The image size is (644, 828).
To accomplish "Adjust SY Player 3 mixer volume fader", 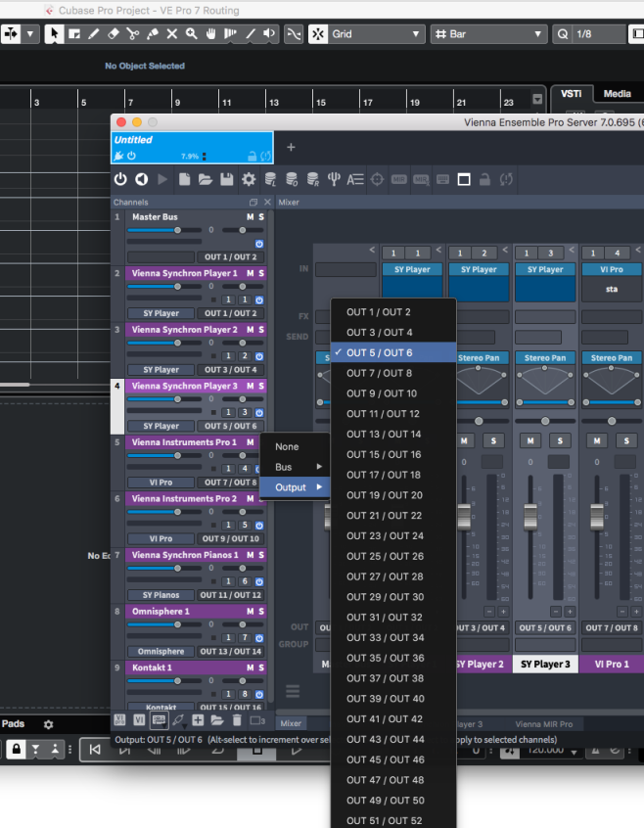I will pos(530,517).
